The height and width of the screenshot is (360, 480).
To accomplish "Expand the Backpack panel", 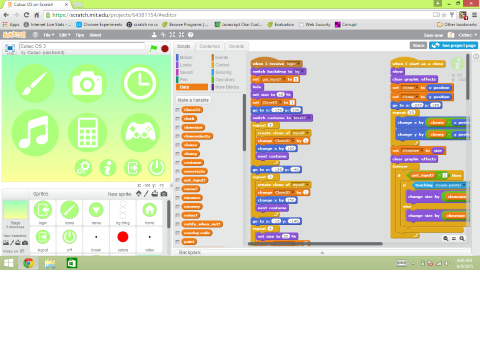I will (322, 252).
